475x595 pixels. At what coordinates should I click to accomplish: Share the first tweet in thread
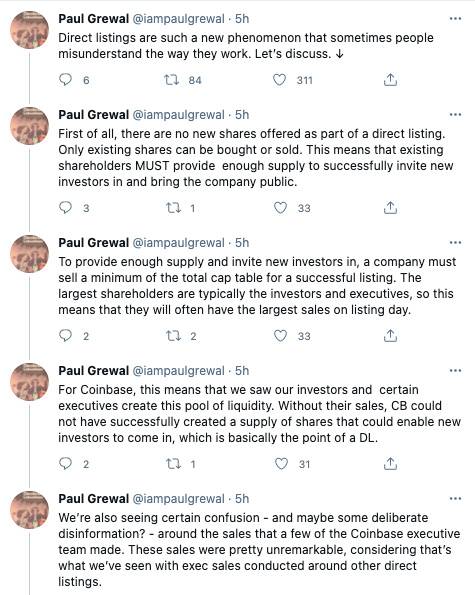point(390,80)
